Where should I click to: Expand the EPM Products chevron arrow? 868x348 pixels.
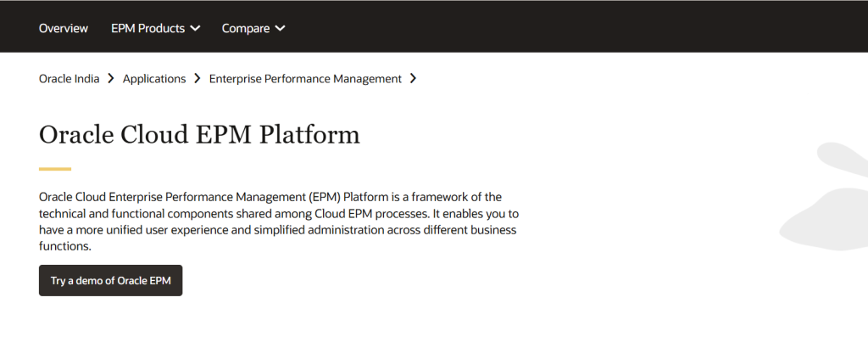pyautogui.click(x=194, y=28)
